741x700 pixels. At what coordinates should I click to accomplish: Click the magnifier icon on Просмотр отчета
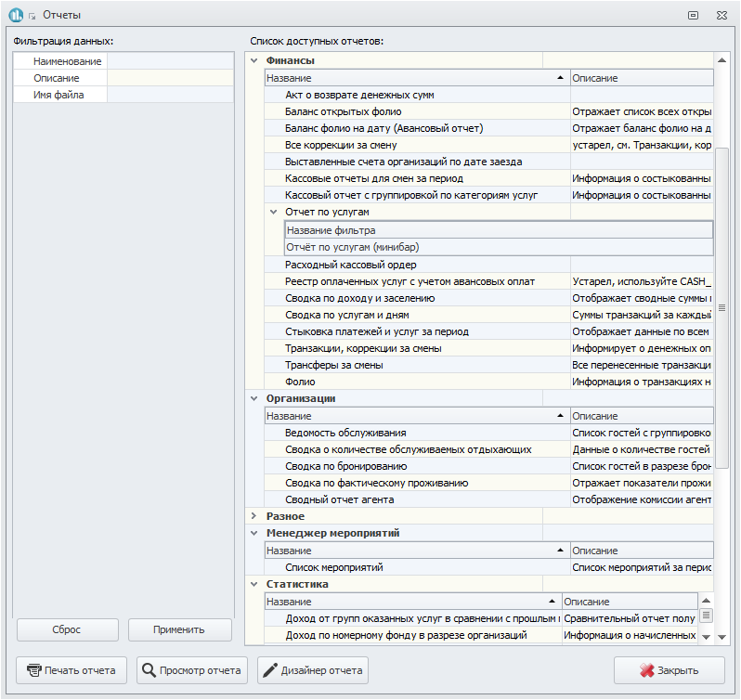[x=149, y=670]
